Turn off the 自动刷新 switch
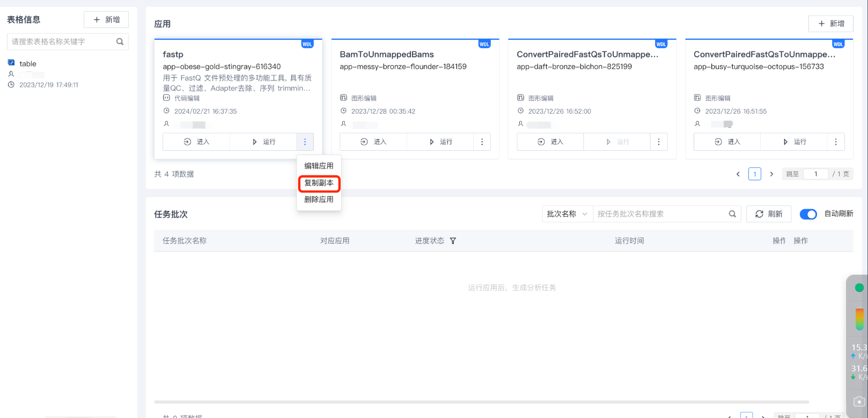Image resolution: width=868 pixels, height=418 pixels. [x=808, y=214]
